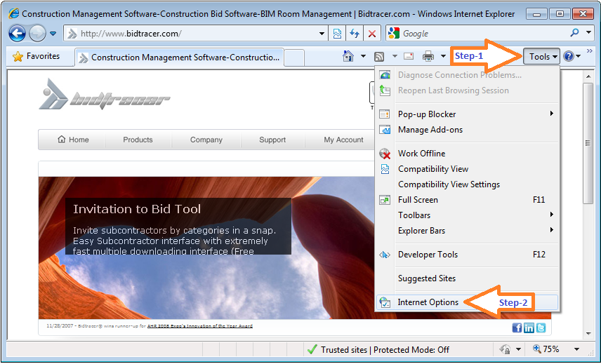
Task: Open the Explorer Bars submenu
Action: 467,231
